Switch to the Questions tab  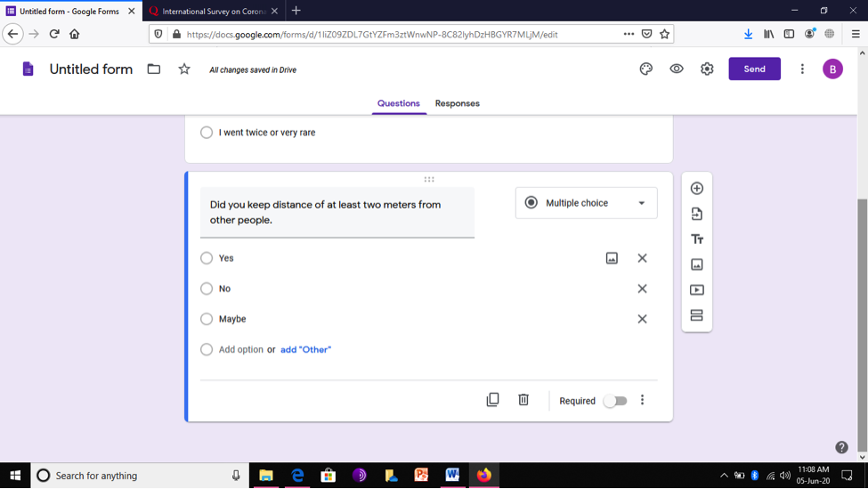click(x=399, y=103)
